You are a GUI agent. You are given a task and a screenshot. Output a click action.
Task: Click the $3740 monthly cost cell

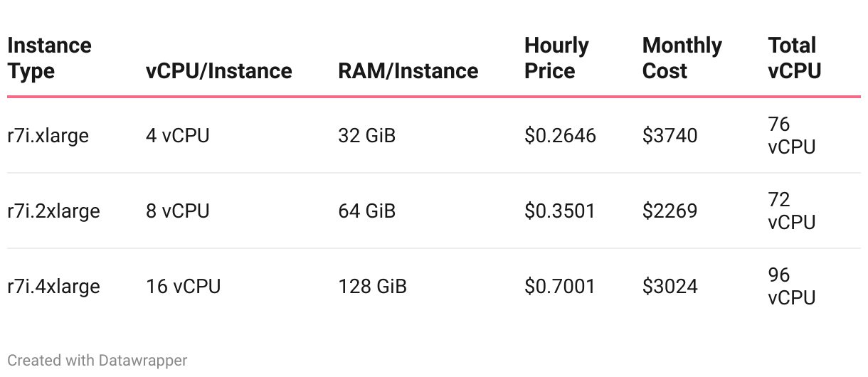point(669,135)
